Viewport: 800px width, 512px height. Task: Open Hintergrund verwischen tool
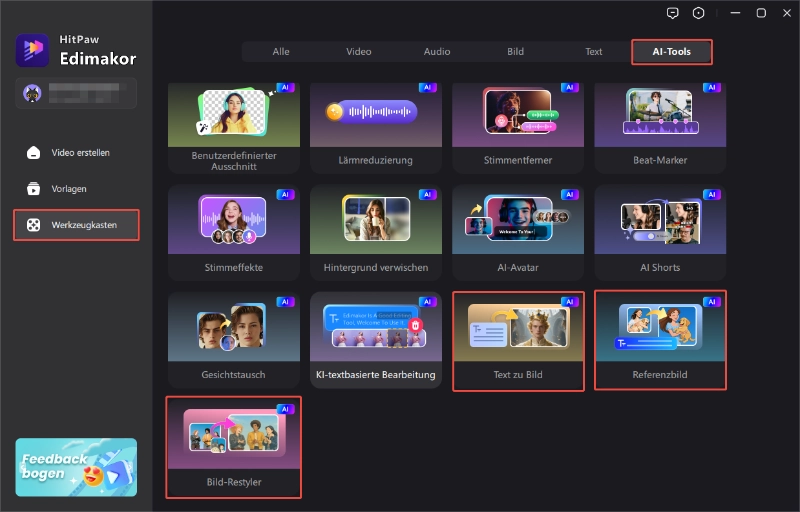(376, 233)
